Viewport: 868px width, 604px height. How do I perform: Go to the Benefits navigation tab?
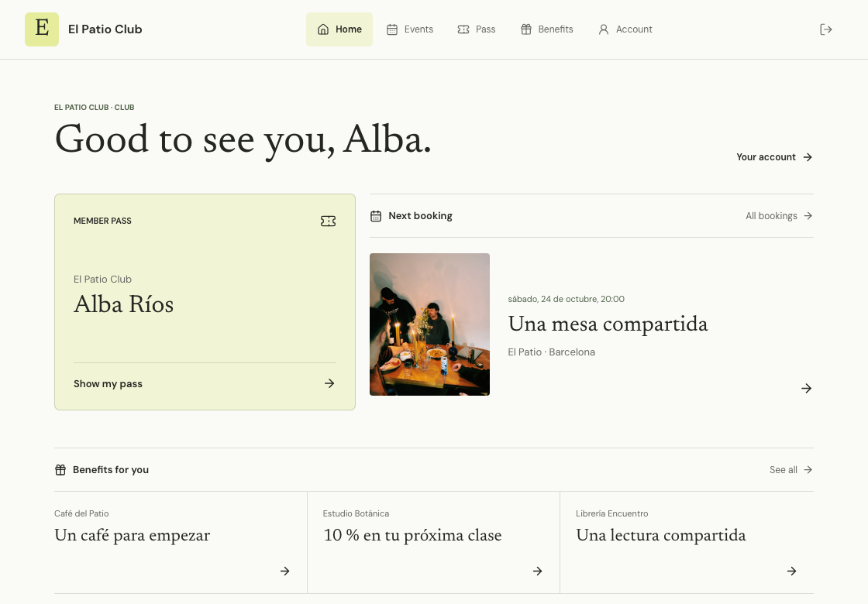point(547,29)
